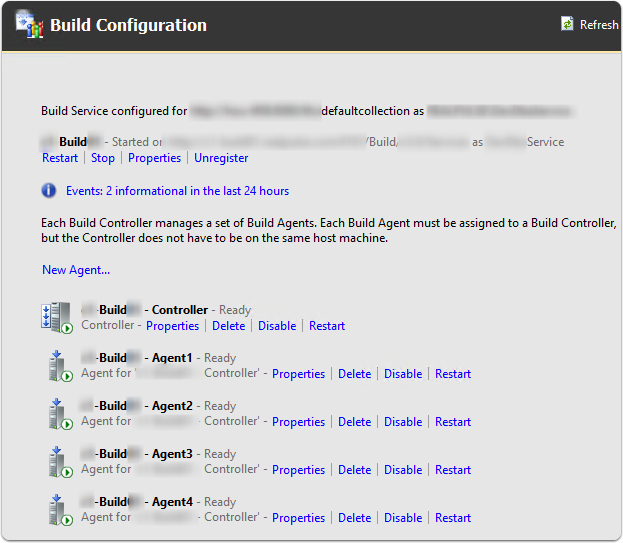Click the blue informational events icon
The height and width of the screenshot is (543, 623).
click(x=49, y=190)
